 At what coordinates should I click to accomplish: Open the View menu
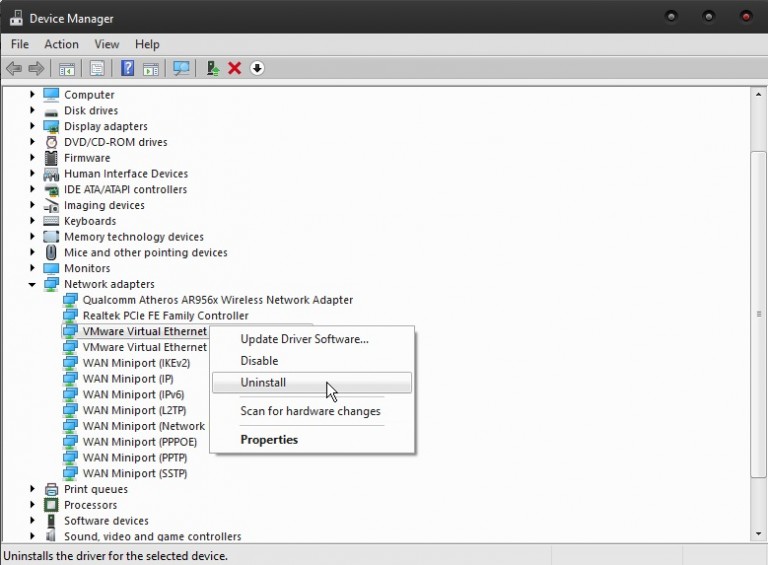[106, 44]
